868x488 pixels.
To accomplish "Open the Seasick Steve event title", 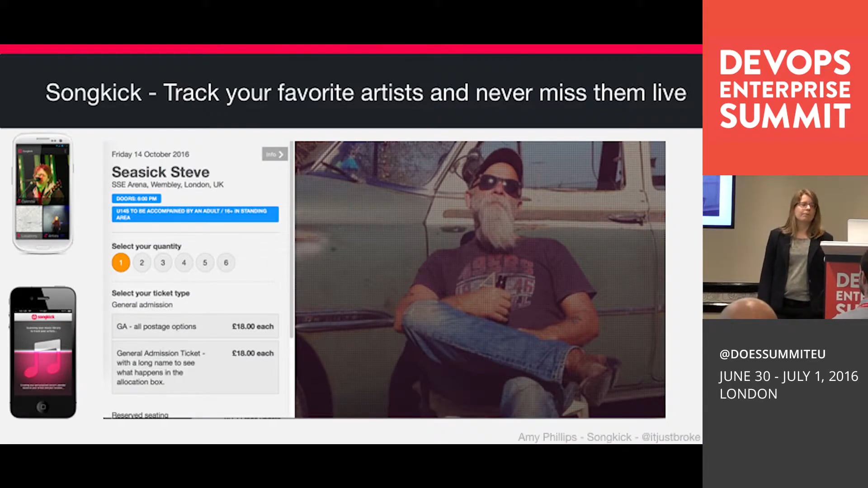I will coord(160,172).
